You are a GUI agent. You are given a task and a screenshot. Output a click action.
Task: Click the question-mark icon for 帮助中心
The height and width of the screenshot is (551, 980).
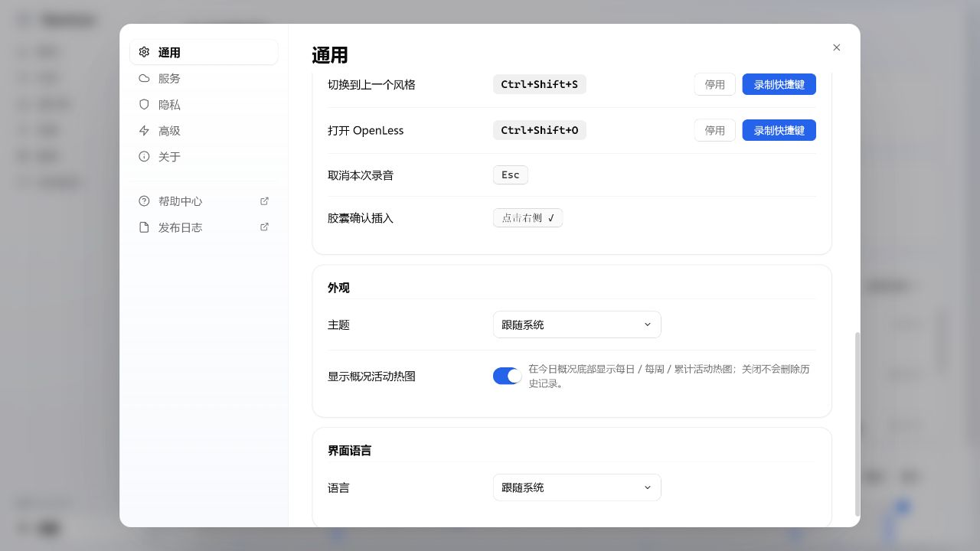[x=144, y=201]
